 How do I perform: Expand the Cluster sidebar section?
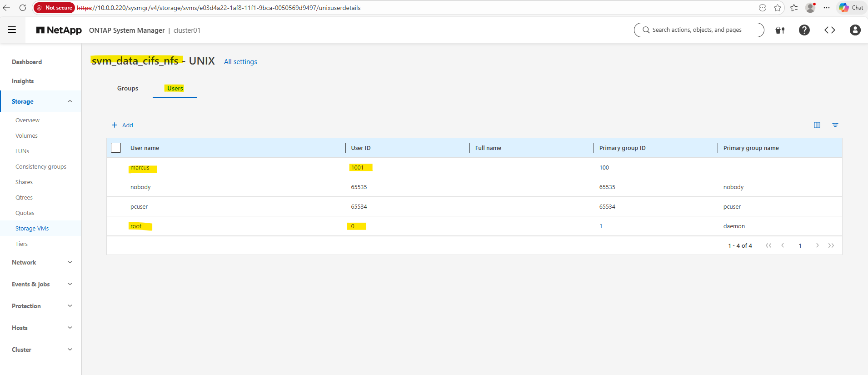(x=70, y=350)
